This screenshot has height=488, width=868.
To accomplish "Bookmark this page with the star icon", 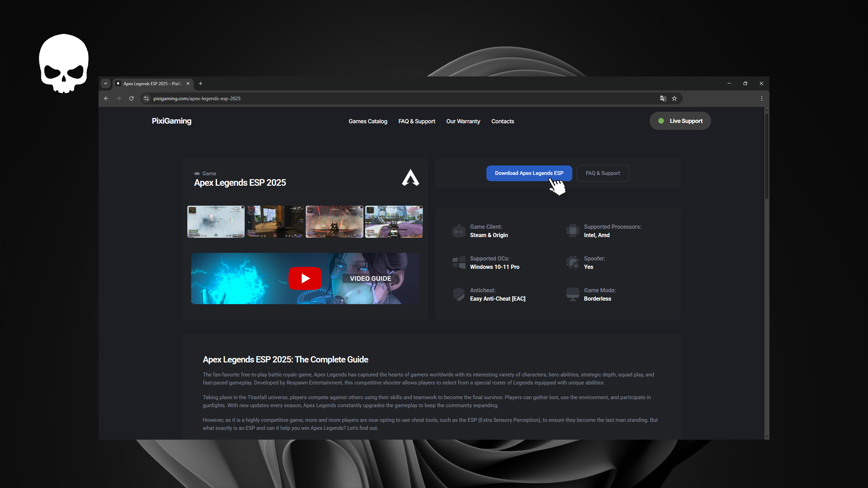I will coord(675,99).
